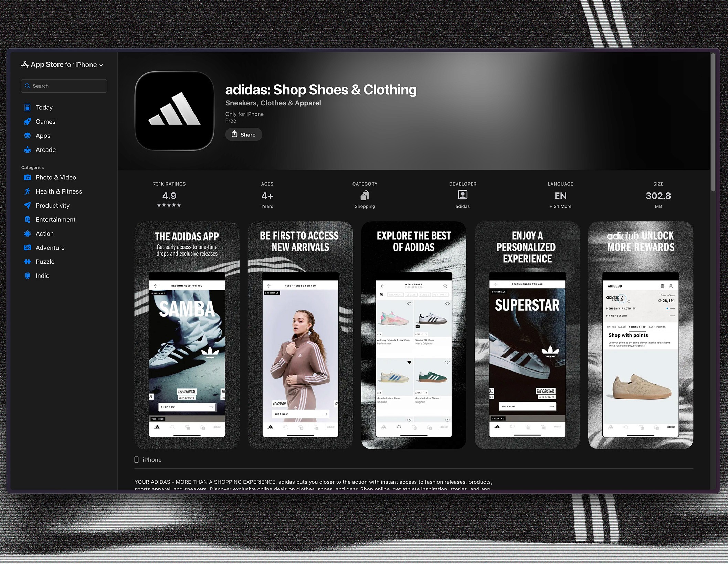Click the Arcade joystick icon

coord(28,149)
